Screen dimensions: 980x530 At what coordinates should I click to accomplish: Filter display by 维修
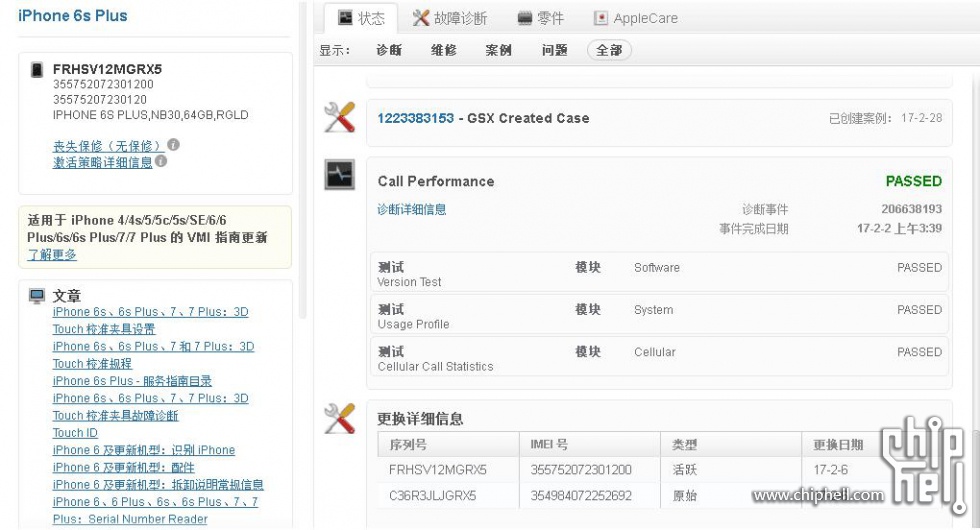444,50
